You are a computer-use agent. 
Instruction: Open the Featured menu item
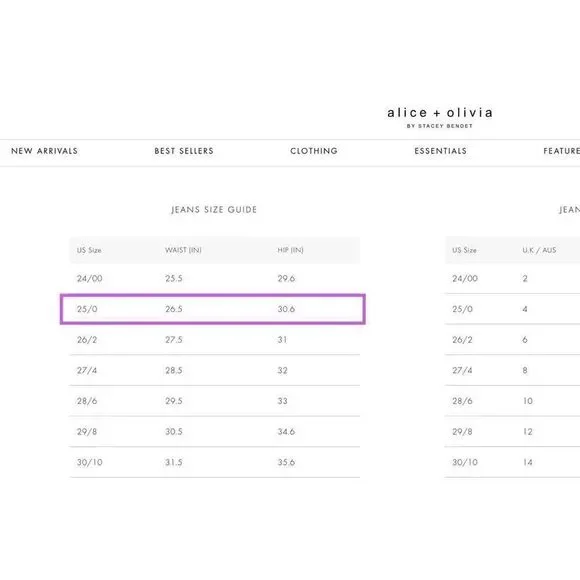(x=562, y=151)
